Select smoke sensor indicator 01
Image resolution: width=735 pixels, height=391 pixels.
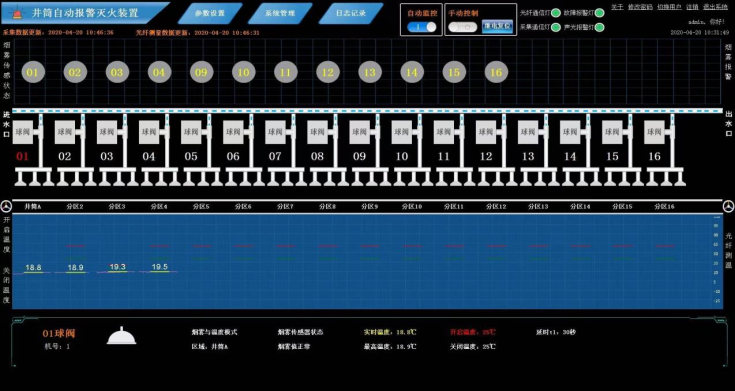pos(32,73)
